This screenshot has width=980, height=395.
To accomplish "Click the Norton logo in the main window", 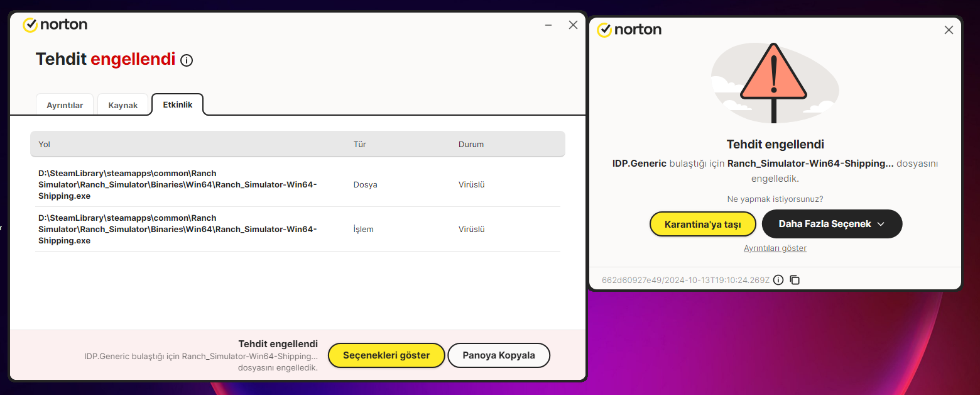I will coord(55,25).
